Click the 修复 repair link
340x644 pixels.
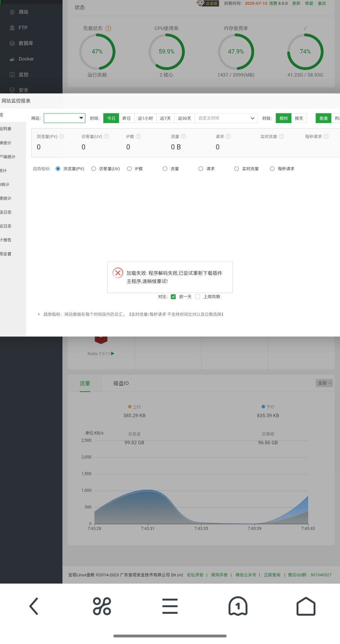point(309,3)
